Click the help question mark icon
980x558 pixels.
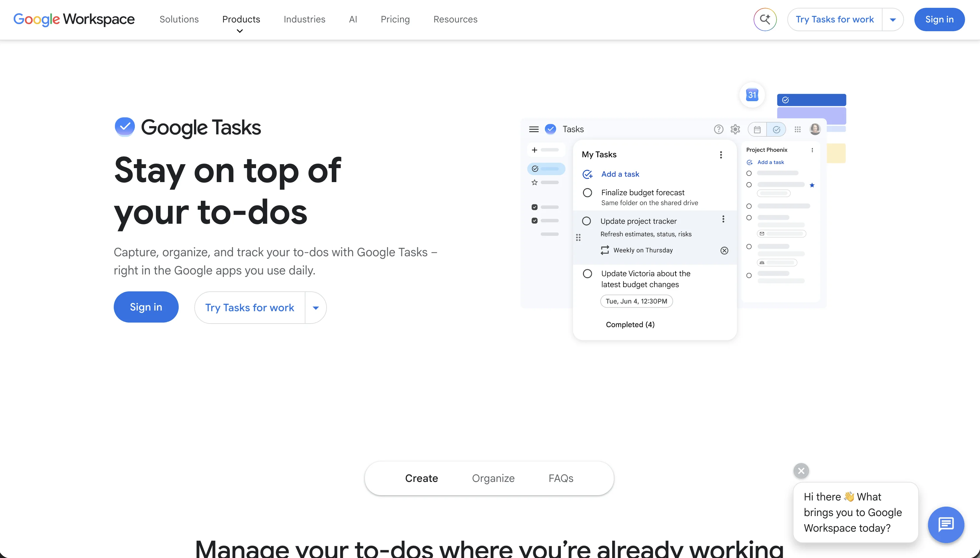click(718, 129)
